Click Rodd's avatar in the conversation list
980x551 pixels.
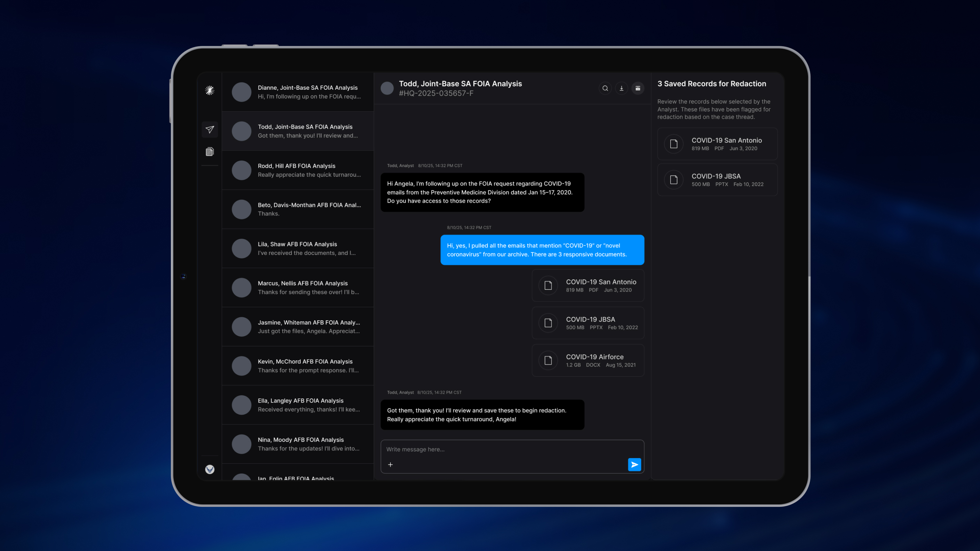tap(242, 170)
